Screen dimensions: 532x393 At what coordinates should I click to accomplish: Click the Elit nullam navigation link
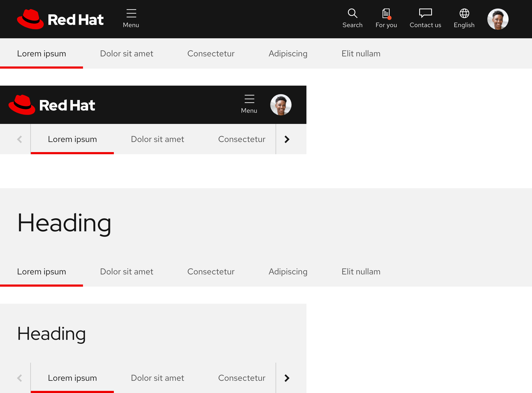point(361,53)
